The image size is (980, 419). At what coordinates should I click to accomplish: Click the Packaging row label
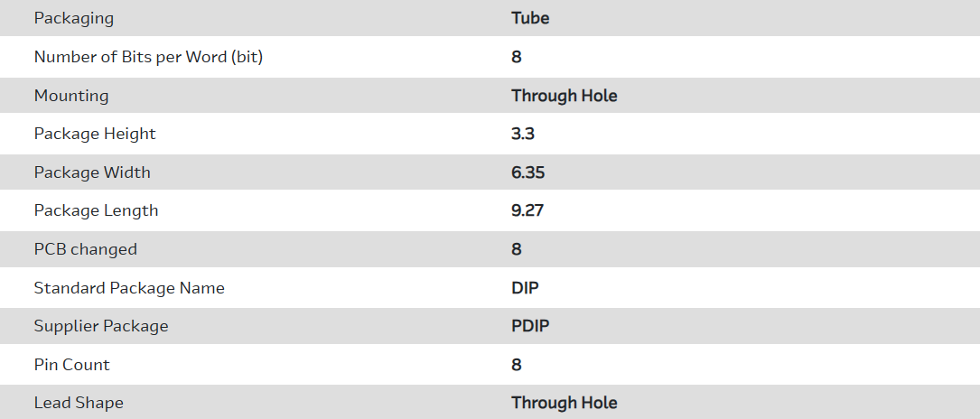[74, 18]
